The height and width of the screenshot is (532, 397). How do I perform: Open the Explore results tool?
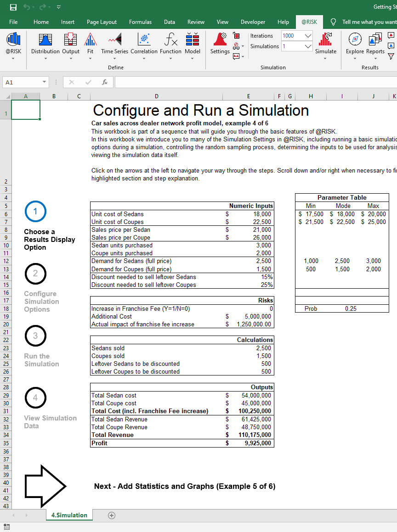(x=354, y=44)
